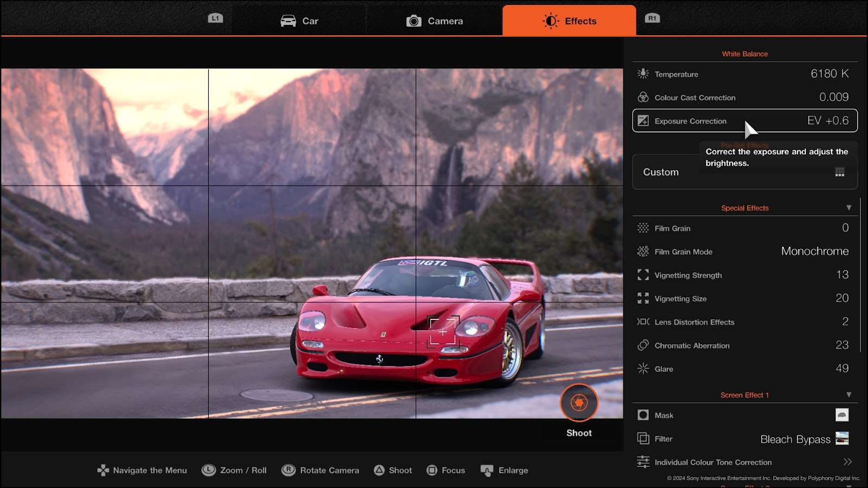Image resolution: width=868 pixels, height=488 pixels.
Task: Change Film Grain Mode Monochrome value
Action: pyautogui.click(x=815, y=251)
